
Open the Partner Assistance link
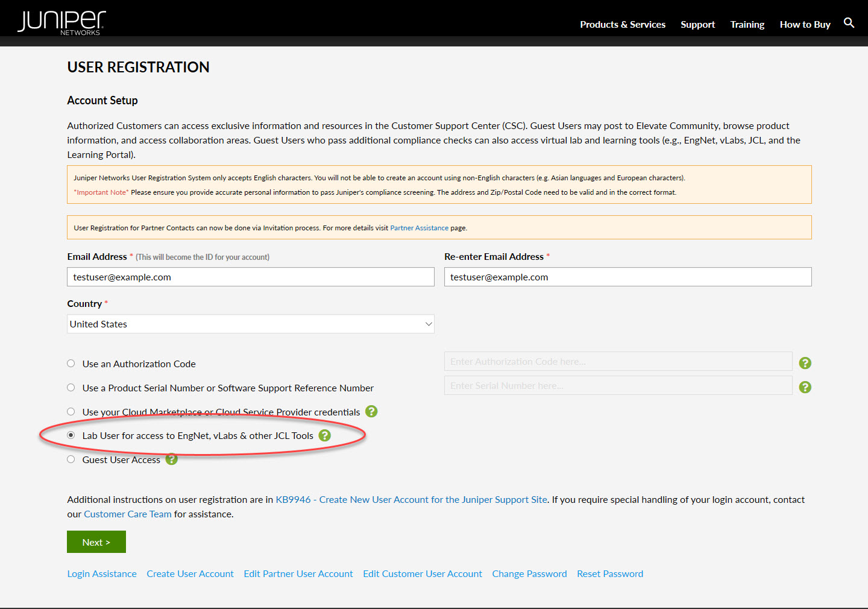click(419, 228)
